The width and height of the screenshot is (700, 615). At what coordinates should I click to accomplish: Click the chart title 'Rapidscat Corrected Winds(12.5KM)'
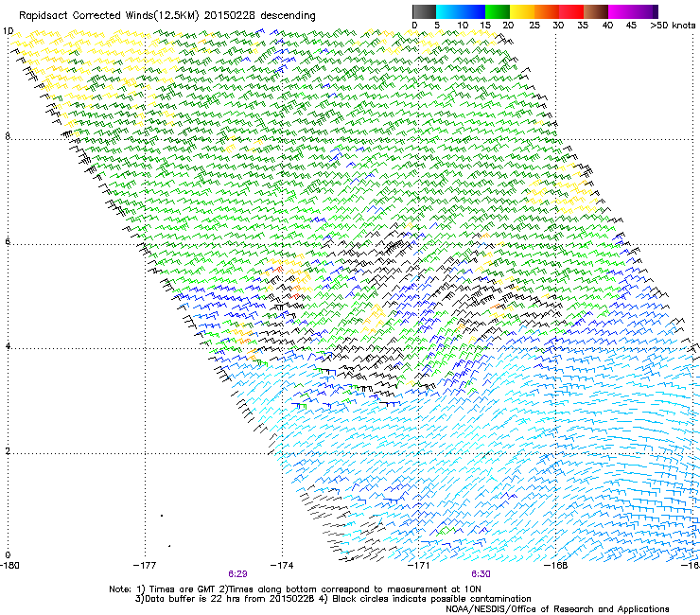(x=109, y=16)
